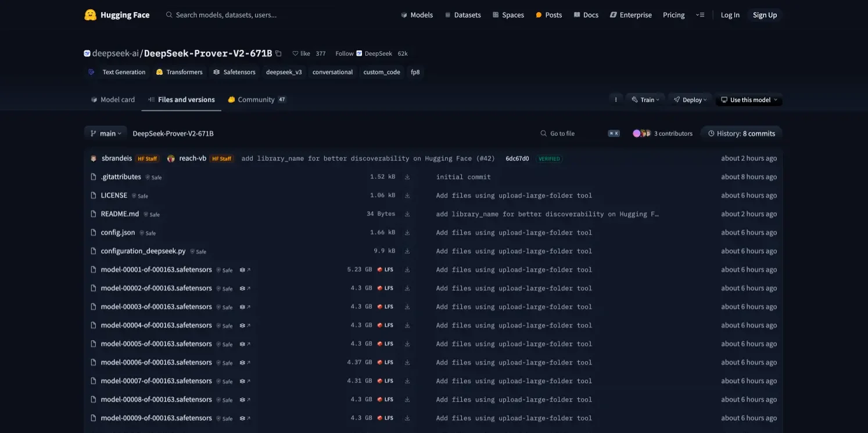This screenshot has height=433, width=868.
Task: Go to Datasets in top navigation
Action: 462,15
